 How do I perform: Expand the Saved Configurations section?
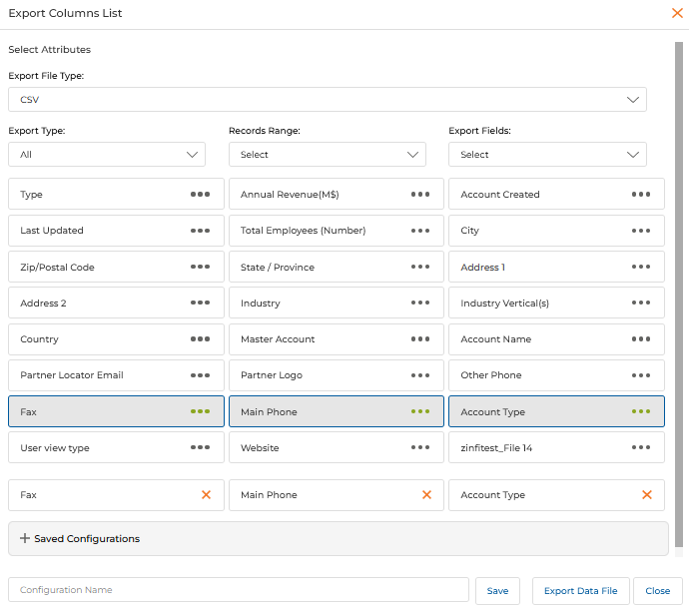pyautogui.click(x=339, y=539)
